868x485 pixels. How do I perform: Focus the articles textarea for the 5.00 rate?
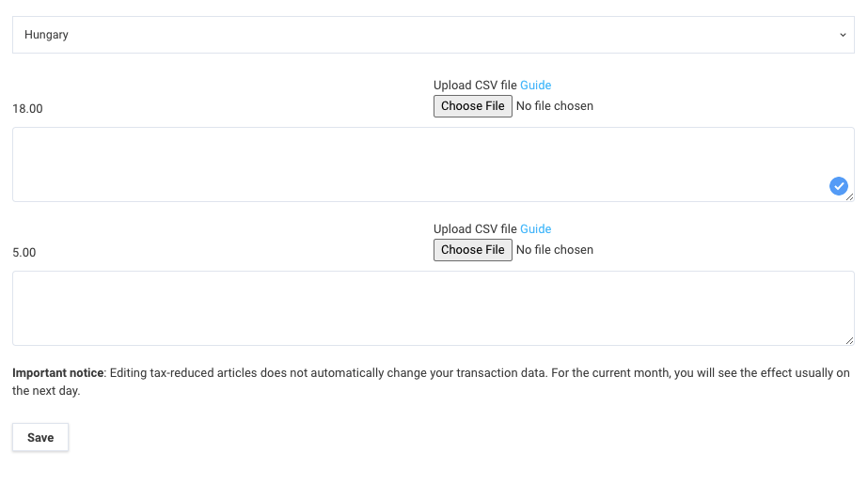(434, 308)
